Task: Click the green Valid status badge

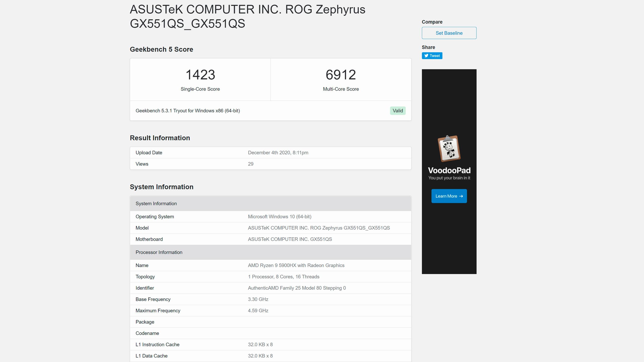Action: (397, 110)
